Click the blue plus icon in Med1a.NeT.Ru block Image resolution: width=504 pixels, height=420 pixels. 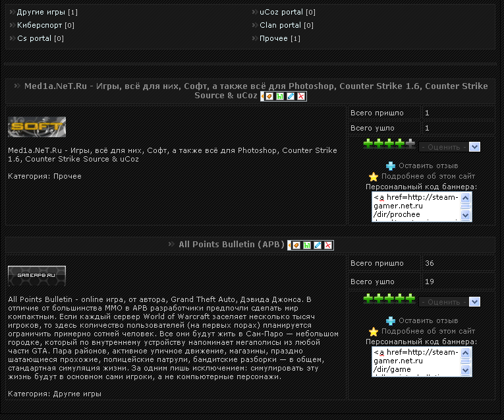tap(391, 166)
